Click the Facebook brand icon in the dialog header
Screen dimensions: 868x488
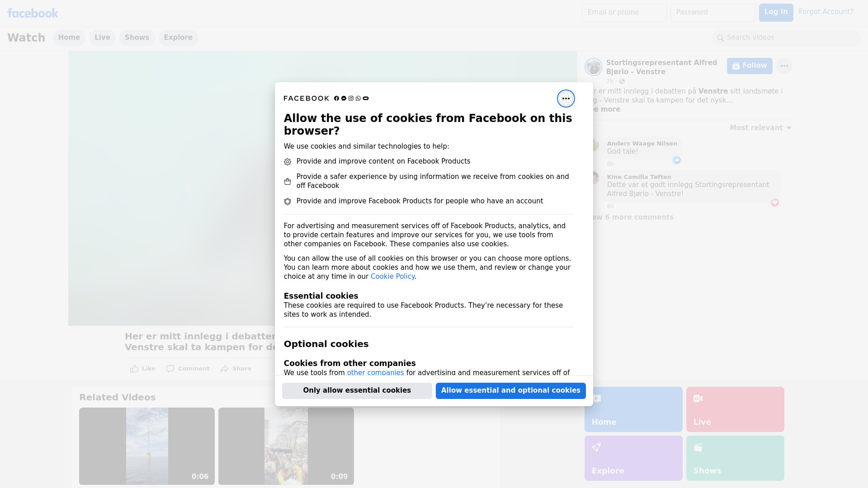(336, 99)
